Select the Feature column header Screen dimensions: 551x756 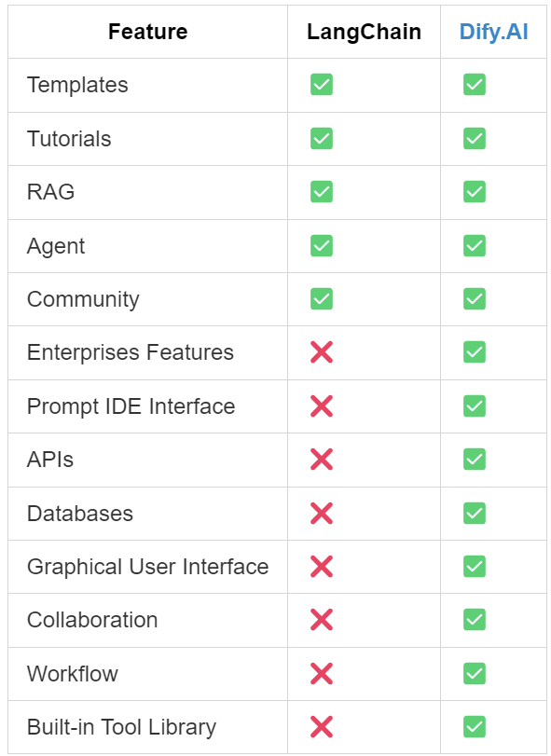(x=148, y=32)
